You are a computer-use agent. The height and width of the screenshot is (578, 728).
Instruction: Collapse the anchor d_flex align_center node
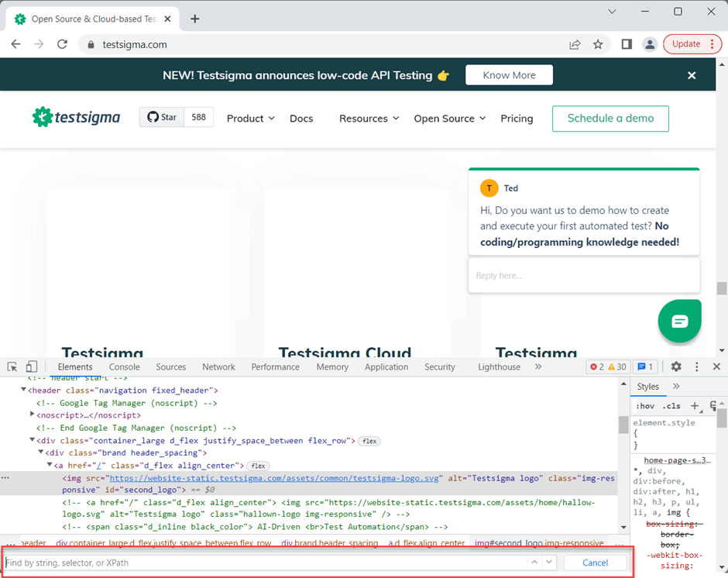coord(50,464)
